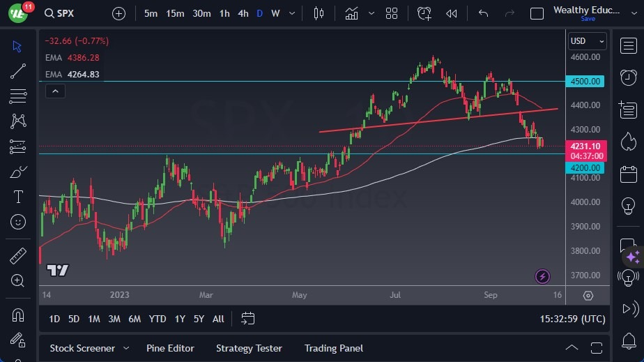The width and height of the screenshot is (644, 362).
Task: Set the chart range to YTD
Action: 158,319
